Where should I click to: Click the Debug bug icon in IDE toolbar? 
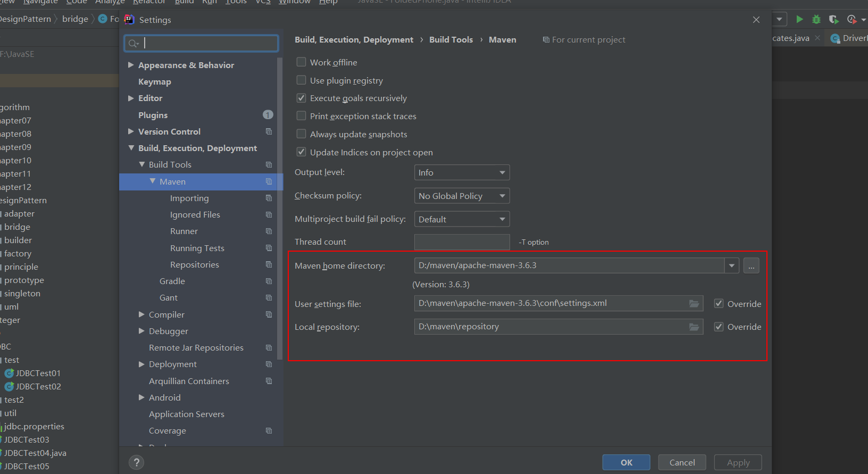[x=816, y=20]
